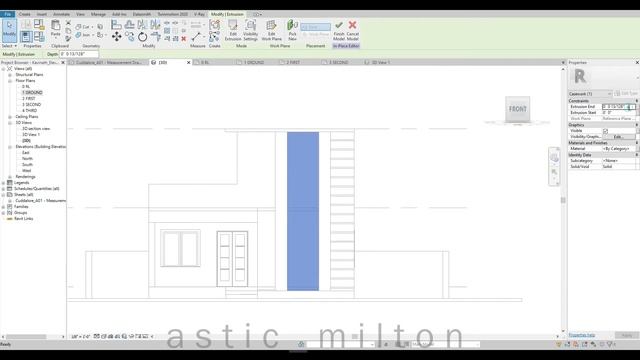Activate the Move tool in Modify panel

tap(117, 37)
